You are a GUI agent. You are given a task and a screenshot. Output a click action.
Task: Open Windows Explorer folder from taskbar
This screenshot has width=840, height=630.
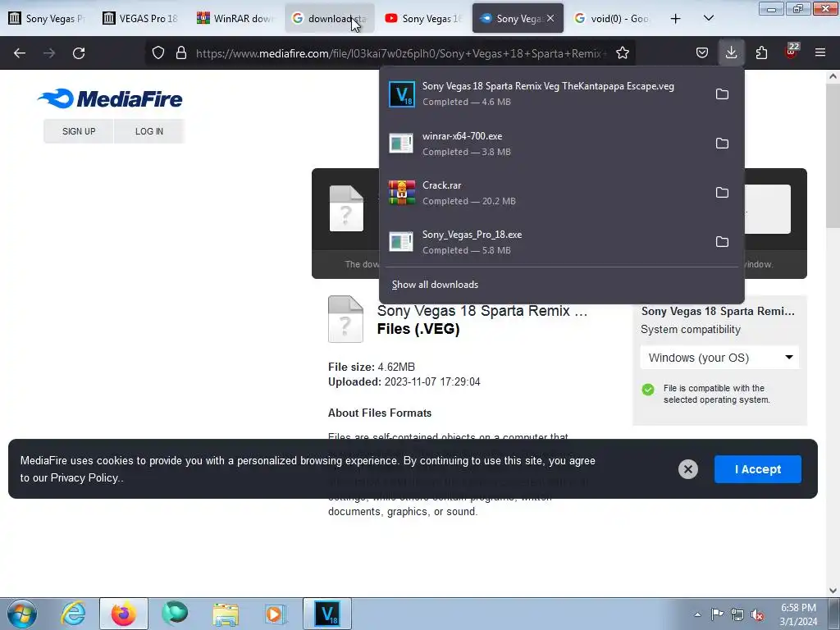click(226, 614)
